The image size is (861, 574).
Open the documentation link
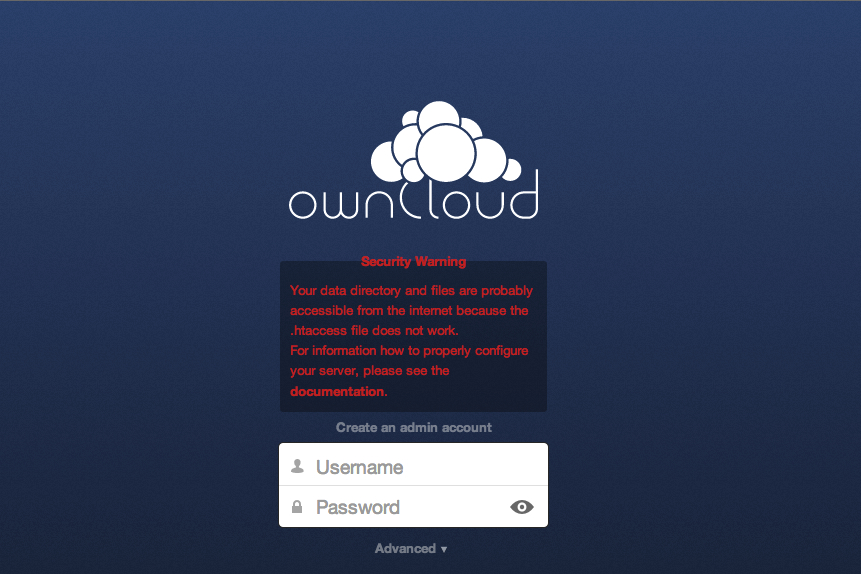tap(337, 392)
